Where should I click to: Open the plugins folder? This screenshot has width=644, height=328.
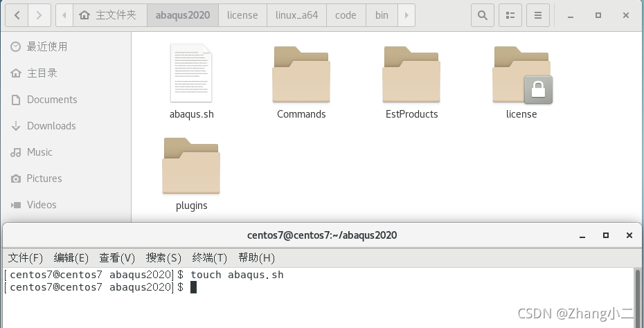tap(191, 166)
